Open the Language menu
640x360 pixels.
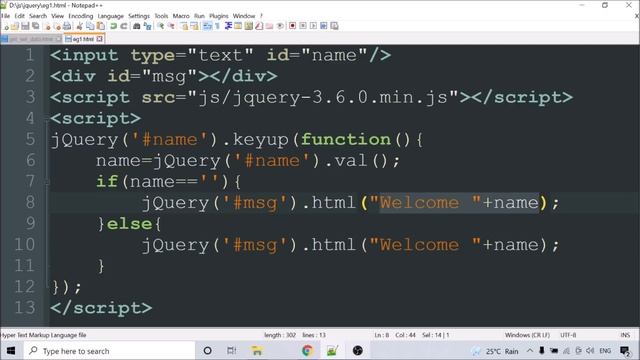111,16
